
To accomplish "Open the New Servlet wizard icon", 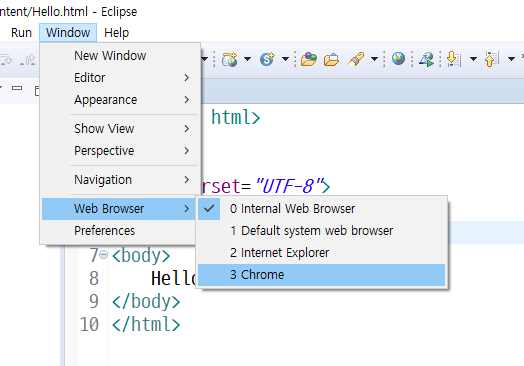I will click(x=267, y=59).
